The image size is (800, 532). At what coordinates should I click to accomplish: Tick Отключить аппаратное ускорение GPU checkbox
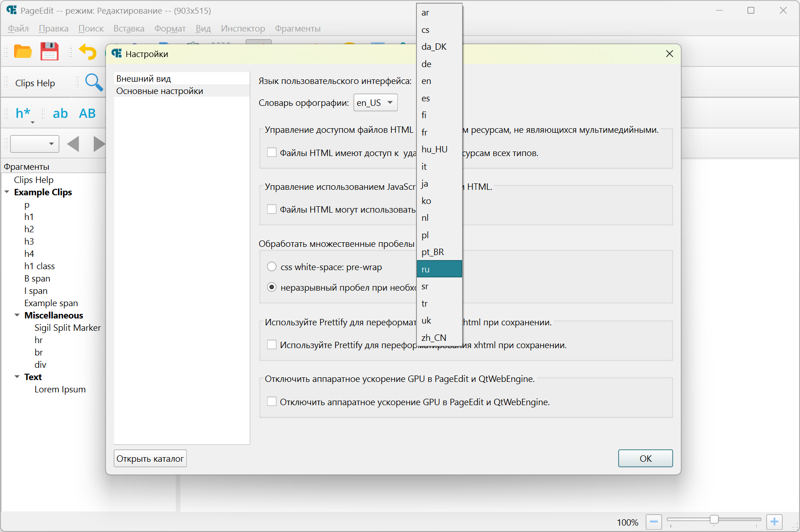tap(272, 402)
